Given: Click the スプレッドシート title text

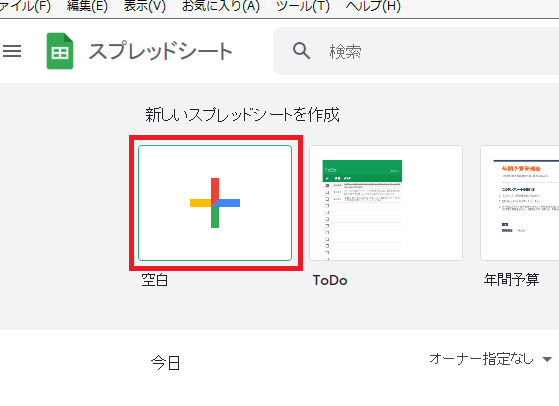Looking at the screenshot, I should [160, 51].
